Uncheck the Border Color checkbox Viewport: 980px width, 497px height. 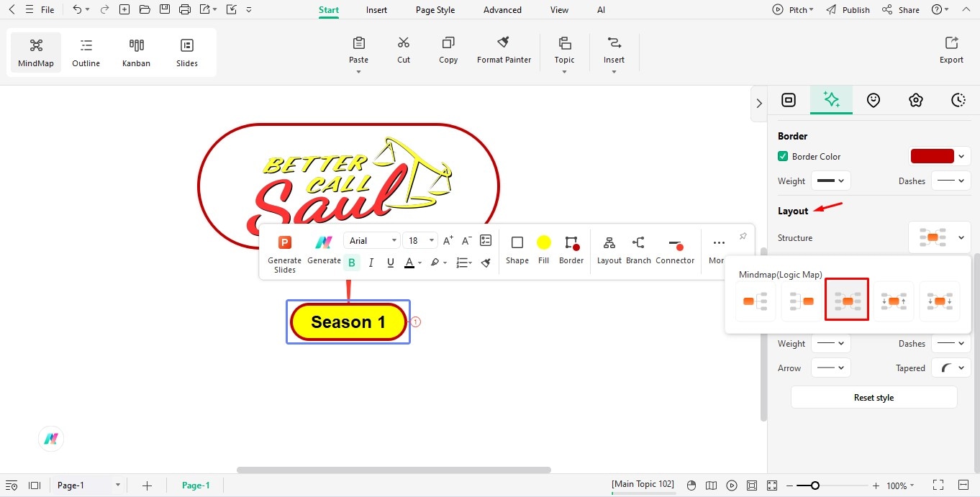click(x=783, y=156)
